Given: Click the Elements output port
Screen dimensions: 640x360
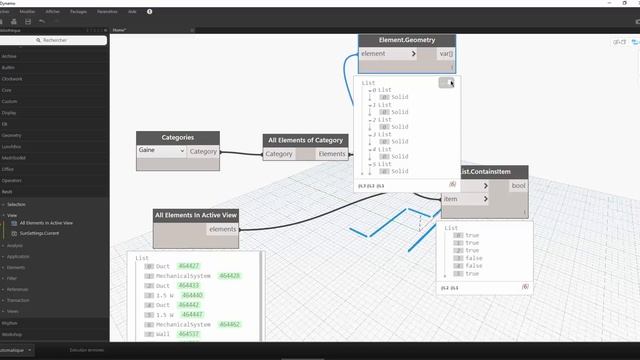Looking at the screenshot, I should tap(332, 154).
